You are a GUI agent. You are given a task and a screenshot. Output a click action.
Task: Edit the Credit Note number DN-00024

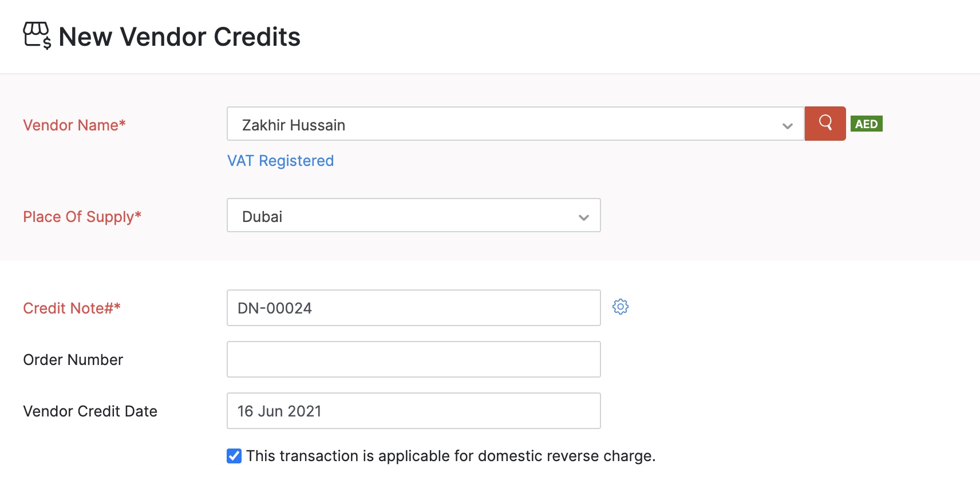[413, 308]
